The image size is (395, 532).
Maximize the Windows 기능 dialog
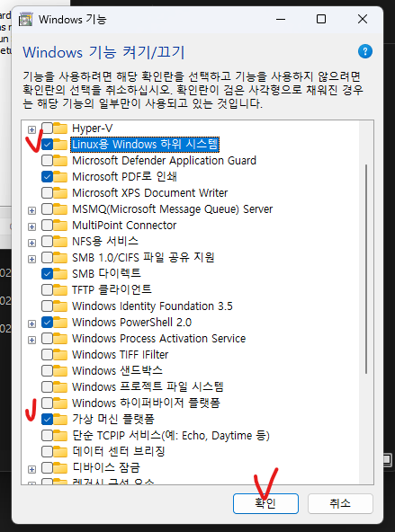[321, 19]
